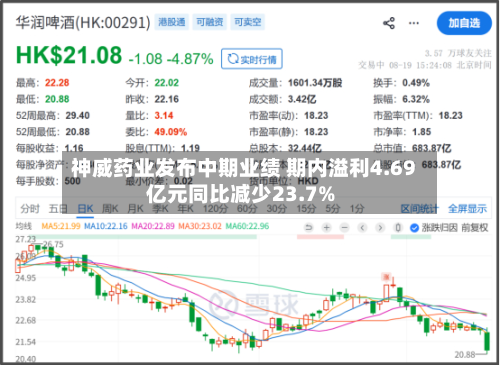The image size is (500, 365).
Task: Click the 委比 49.09% value
Action: [171, 132]
